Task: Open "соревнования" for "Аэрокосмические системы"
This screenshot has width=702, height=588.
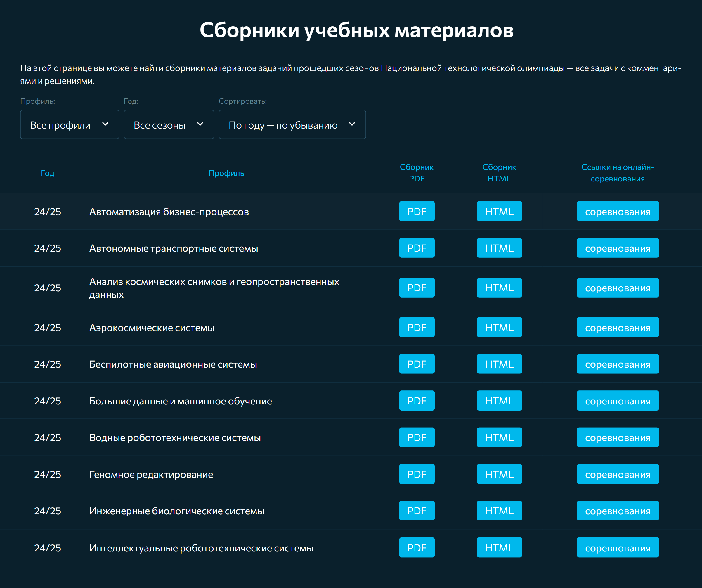Action: click(x=617, y=327)
